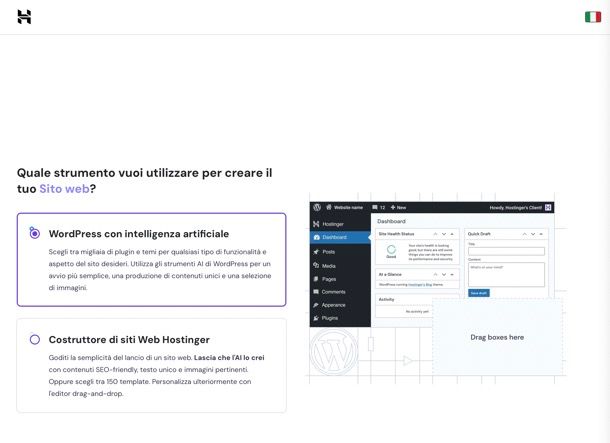Click the Quick Draft title input field

tap(506, 251)
